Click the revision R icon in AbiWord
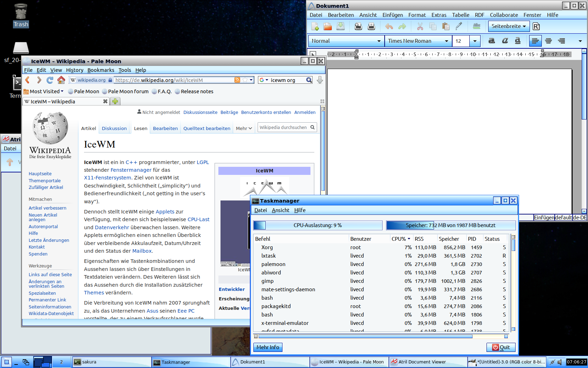Image resolution: width=588 pixels, height=368 pixels. (536, 26)
